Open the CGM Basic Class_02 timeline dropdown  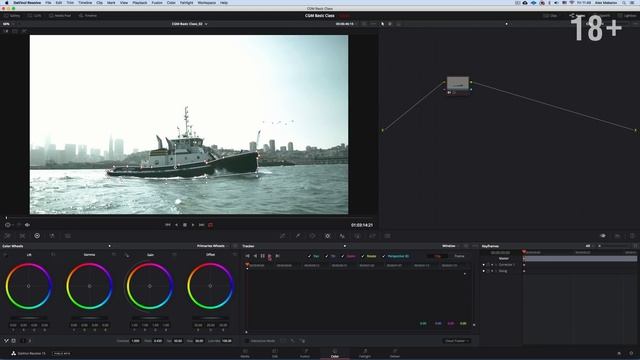(x=189, y=24)
